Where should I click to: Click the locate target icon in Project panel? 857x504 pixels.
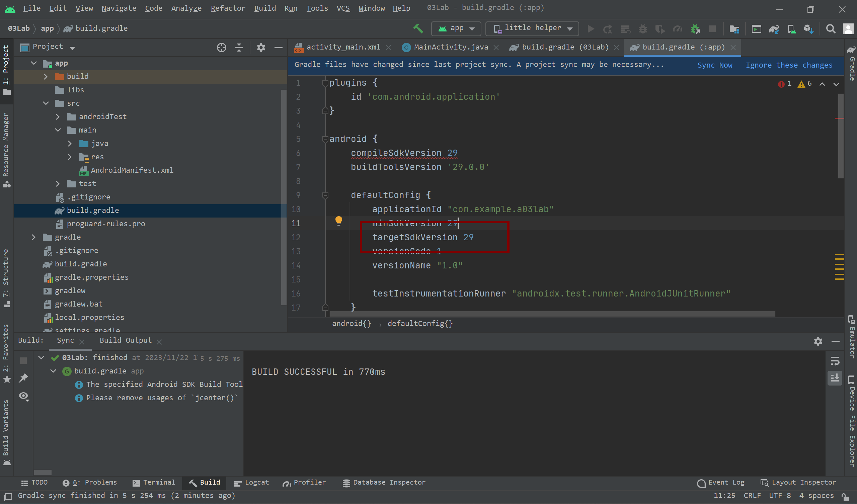point(221,47)
